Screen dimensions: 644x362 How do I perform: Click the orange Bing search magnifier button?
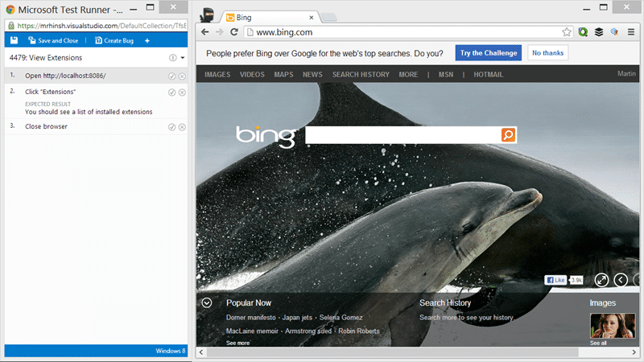tap(509, 134)
